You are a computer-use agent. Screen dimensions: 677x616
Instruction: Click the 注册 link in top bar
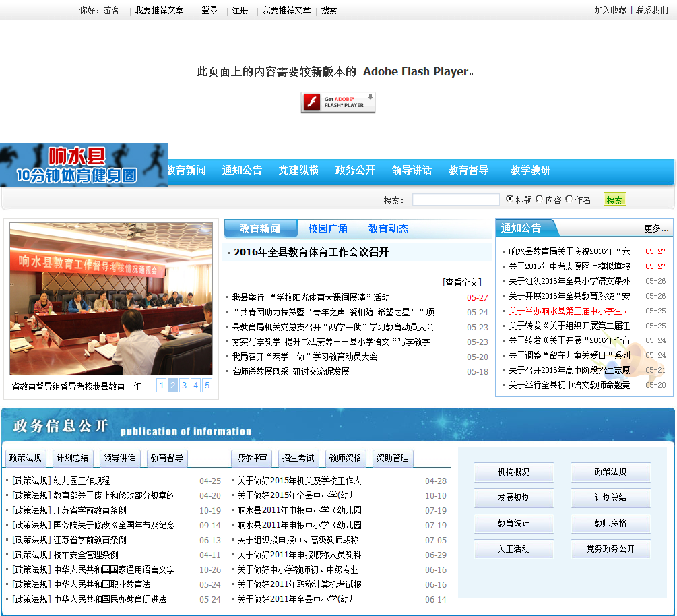[x=240, y=10]
